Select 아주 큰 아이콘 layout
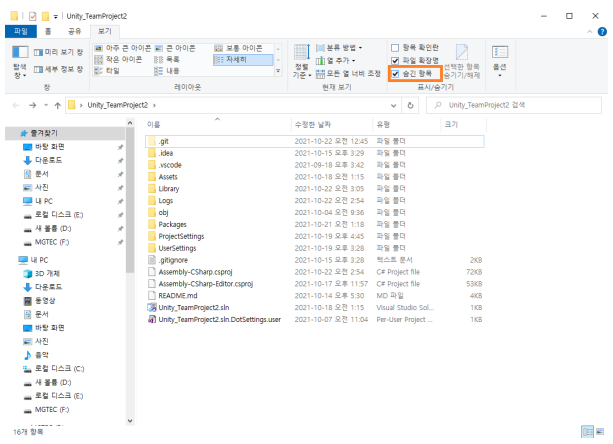The width and height of the screenshot is (613, 444). tap(123, 48)
